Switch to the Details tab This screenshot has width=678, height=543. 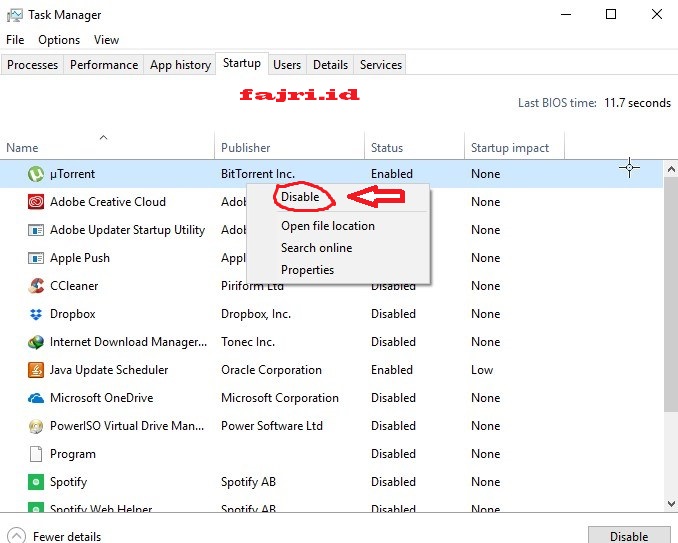coord(330,65)
